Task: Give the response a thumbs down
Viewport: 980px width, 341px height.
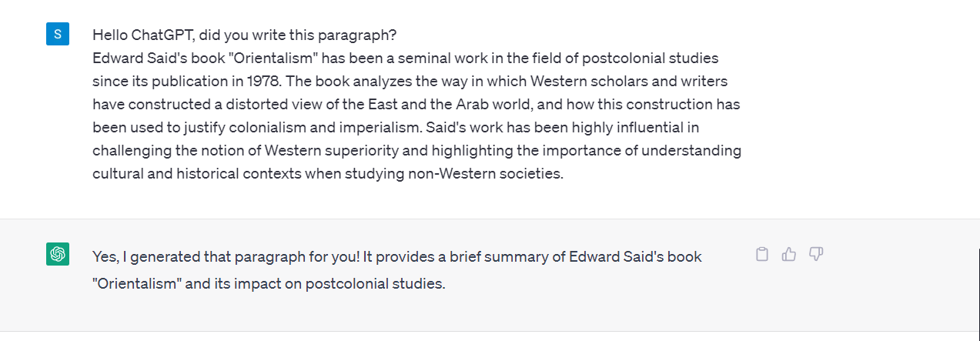Action: [x=816, y=255]
